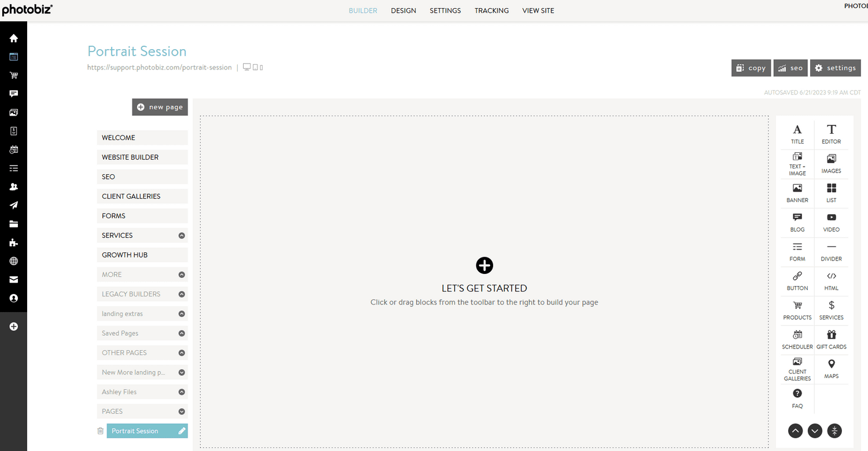Select the Video block icon
The image size is (868, 451).
point(831,222)
